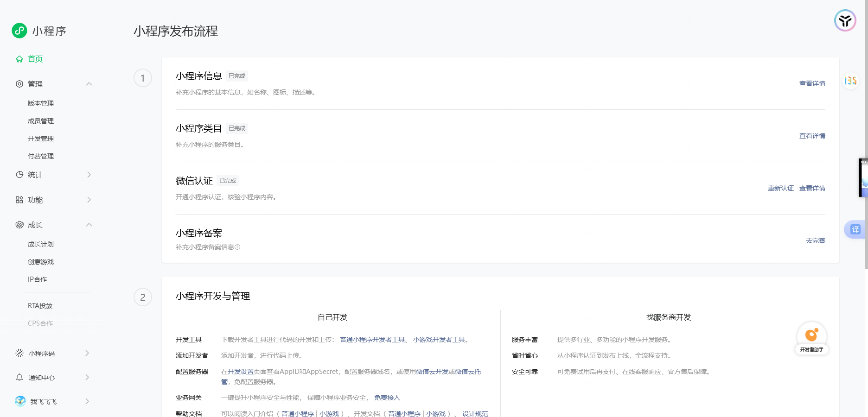Screen dimensions: 868x417
Task: Open 小游戏开发者工具 download link
Action: pyautogui.click(x=439, y=340)
